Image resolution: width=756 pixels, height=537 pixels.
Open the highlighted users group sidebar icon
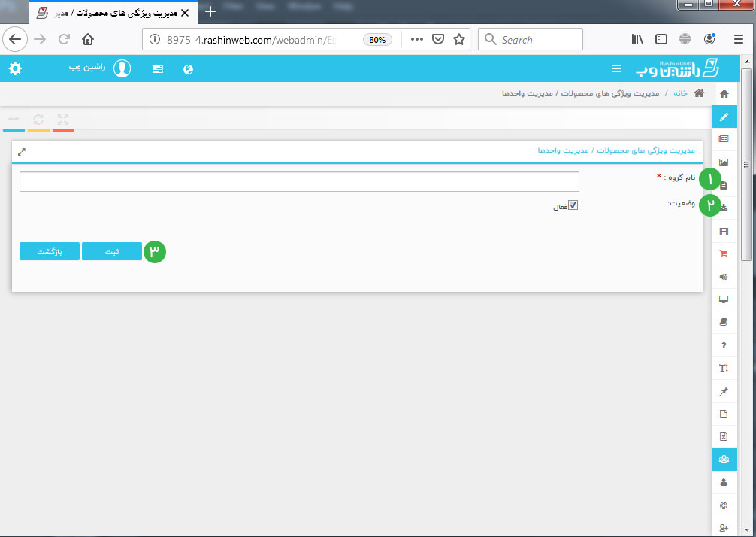point(724,460)
